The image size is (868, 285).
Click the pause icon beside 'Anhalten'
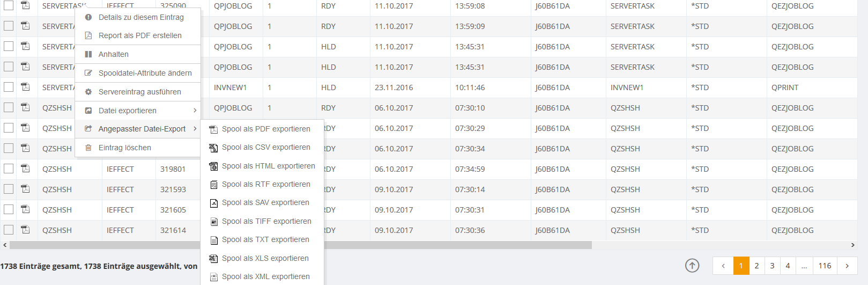[88, 54]
